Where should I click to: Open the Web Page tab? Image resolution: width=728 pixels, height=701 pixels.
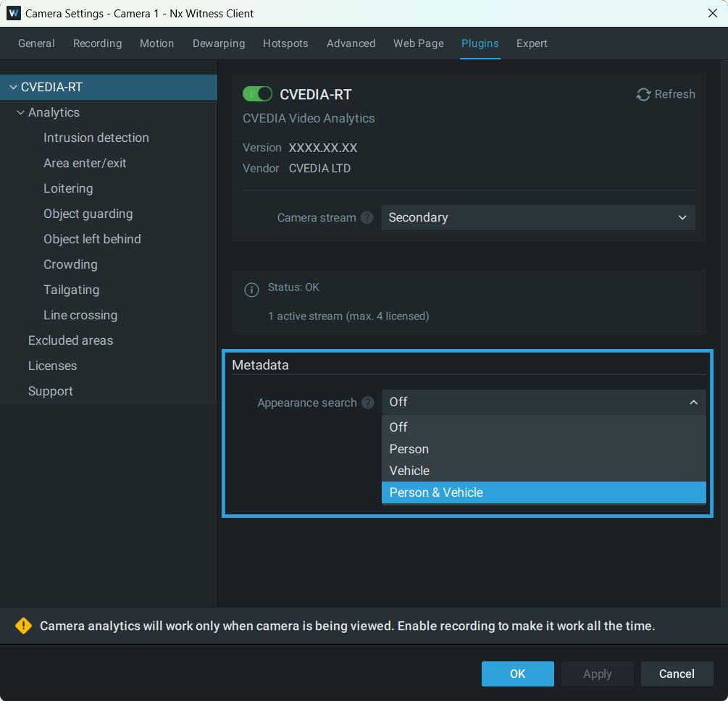click(x=419, y=43)
